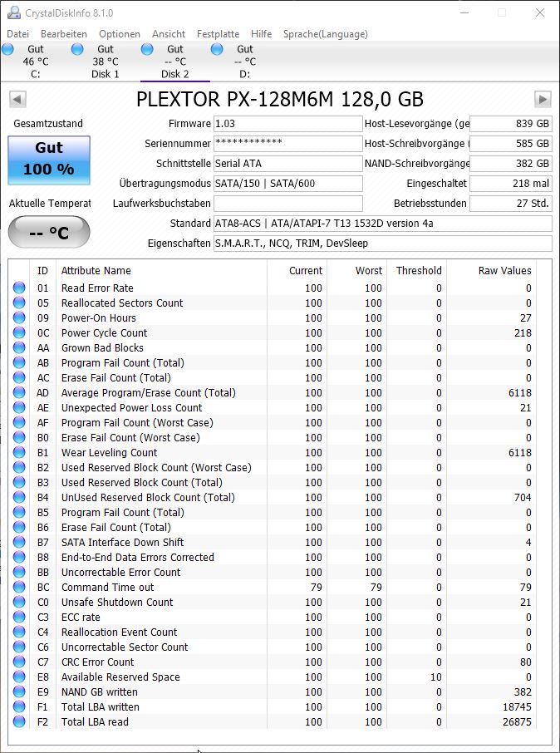Click the status orb for Wear Leveling Count

pos(19,452)
